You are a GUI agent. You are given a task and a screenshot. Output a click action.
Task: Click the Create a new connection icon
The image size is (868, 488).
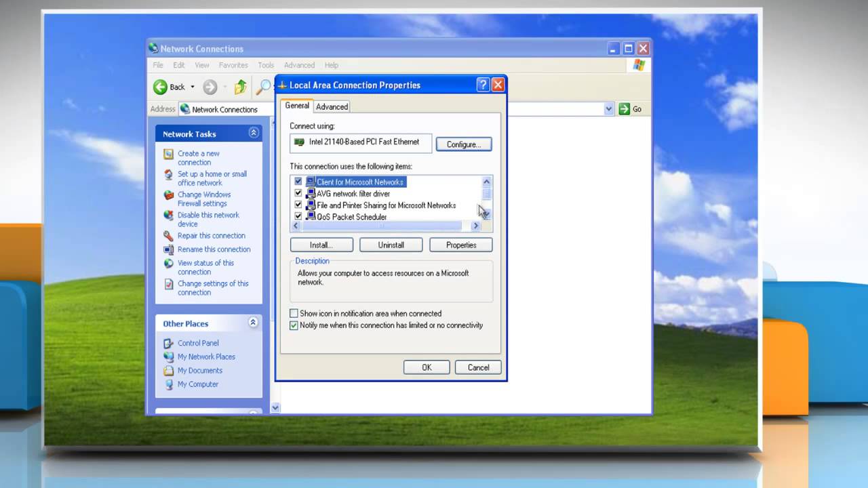(169, 154)
